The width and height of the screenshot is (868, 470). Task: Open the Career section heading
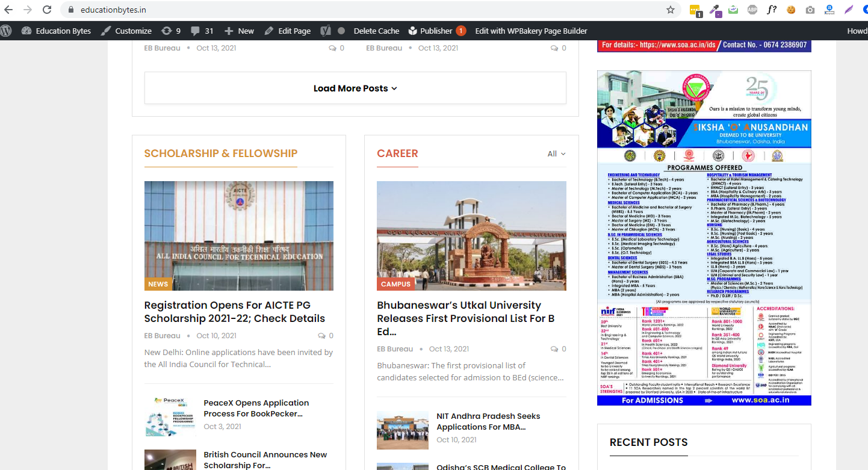[x=397, y=153]
